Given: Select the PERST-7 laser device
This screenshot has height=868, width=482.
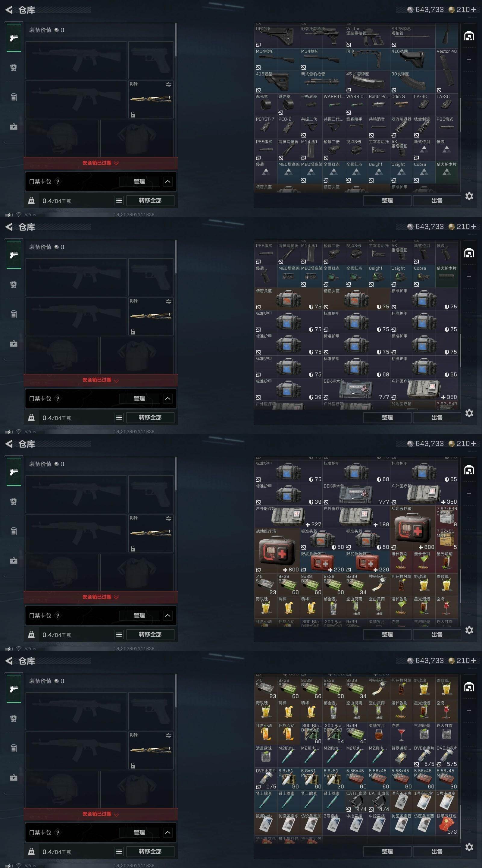Looking at the screenshot, I should pyautogui.click(x=266, y=127).
